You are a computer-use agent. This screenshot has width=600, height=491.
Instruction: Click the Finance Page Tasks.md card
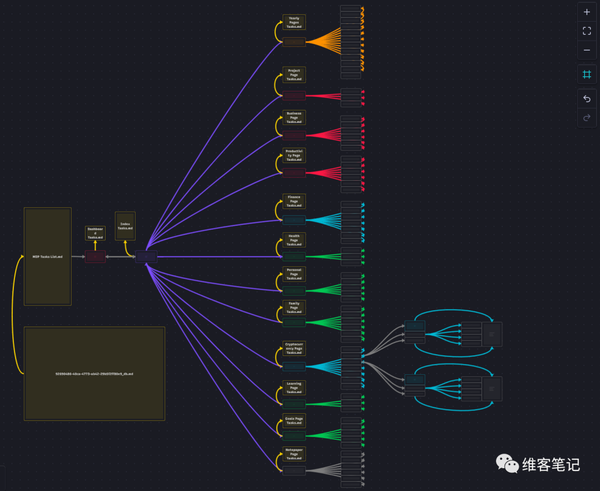point(294,201)
